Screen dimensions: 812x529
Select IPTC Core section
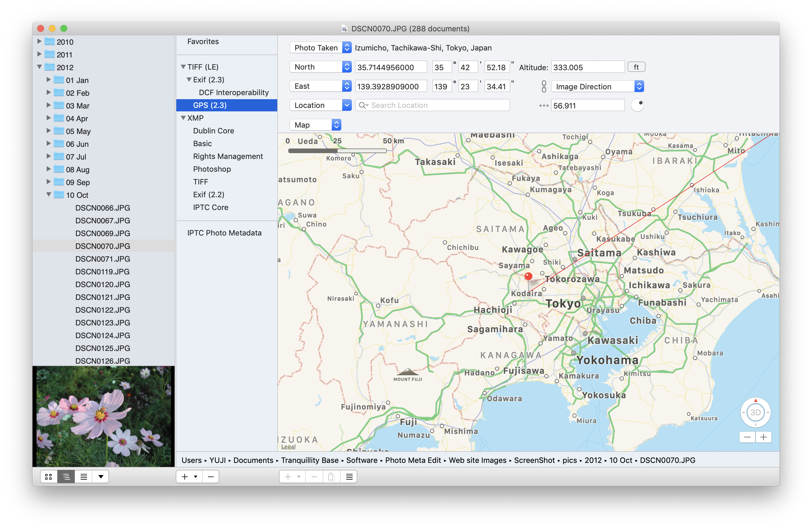click(211, 207)
